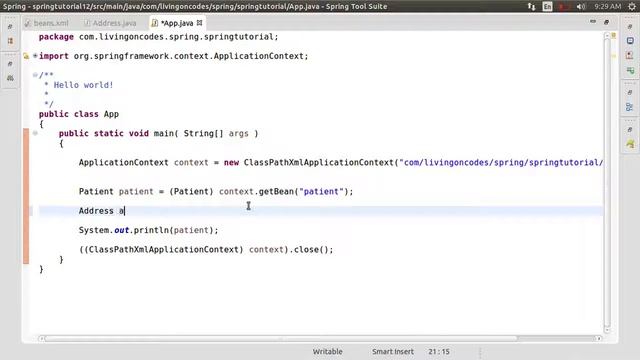Open the 9:29 AM clock menu
The height and width of the screenshot is (360, 640).
608,6
